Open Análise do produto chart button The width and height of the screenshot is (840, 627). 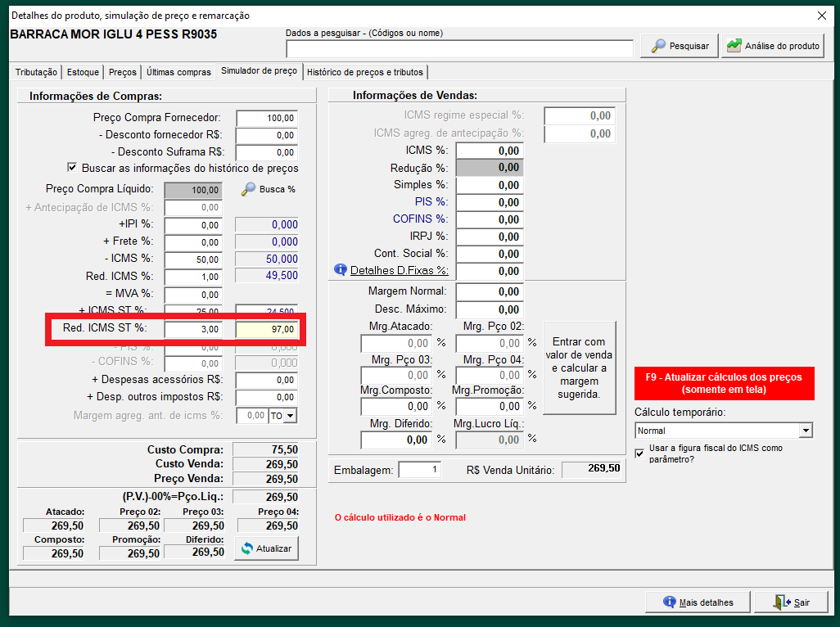(x=772, y=47)
